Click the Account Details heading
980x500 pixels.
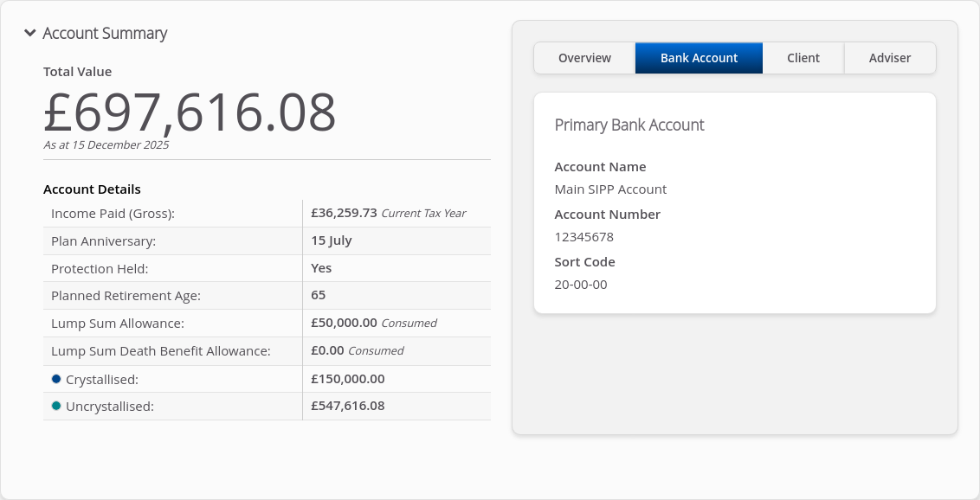(x=92, y=189)
